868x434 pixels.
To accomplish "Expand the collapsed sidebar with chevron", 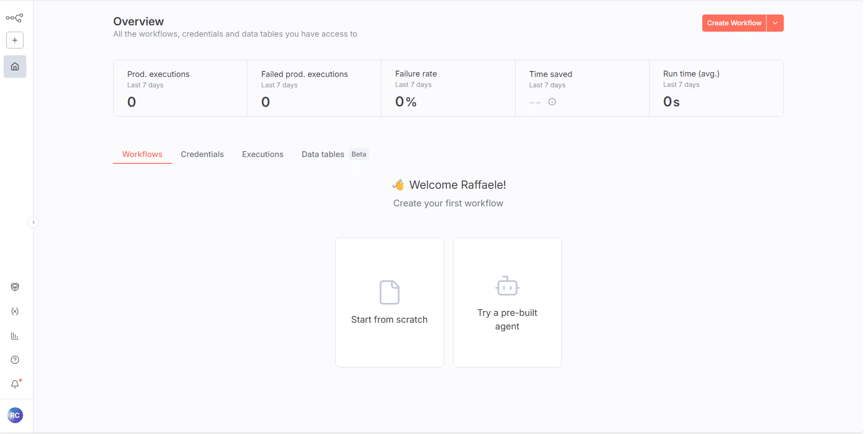I will 33,222.
